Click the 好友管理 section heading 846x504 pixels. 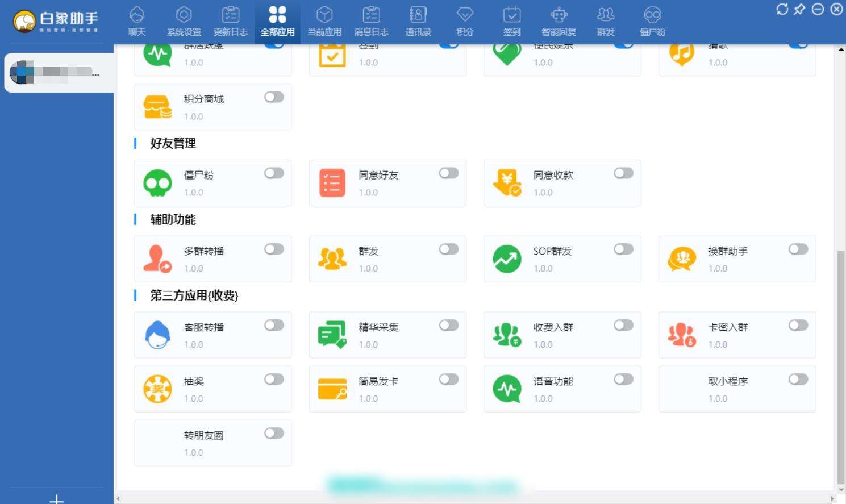(x=173, y=143)
